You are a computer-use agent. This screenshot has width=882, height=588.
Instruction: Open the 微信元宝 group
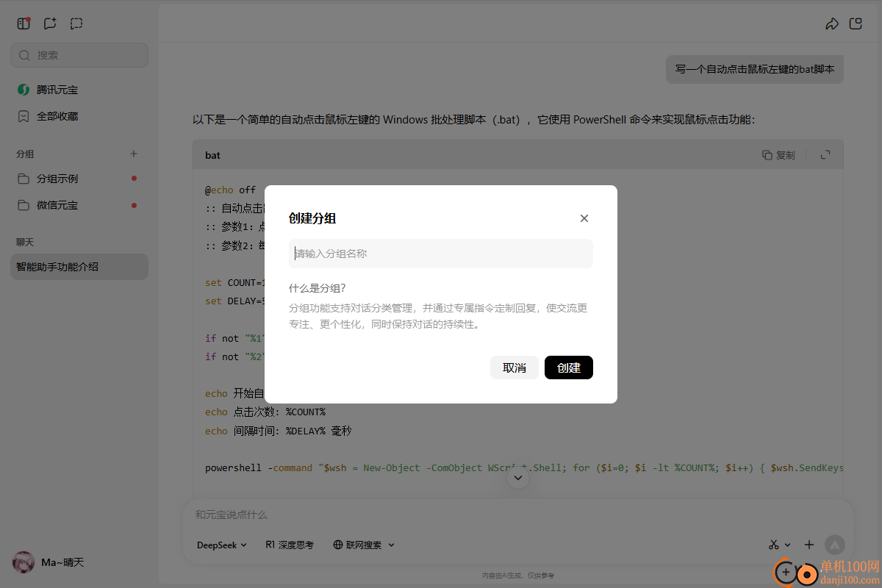(79, 205)
